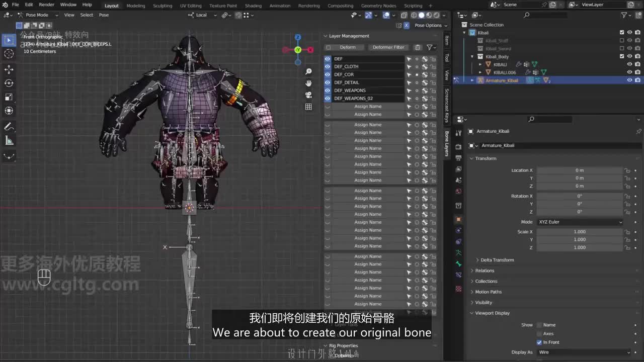Enable the Name display checkbox
This screenshot has height=362, width=644.
(x=539, y=325)
